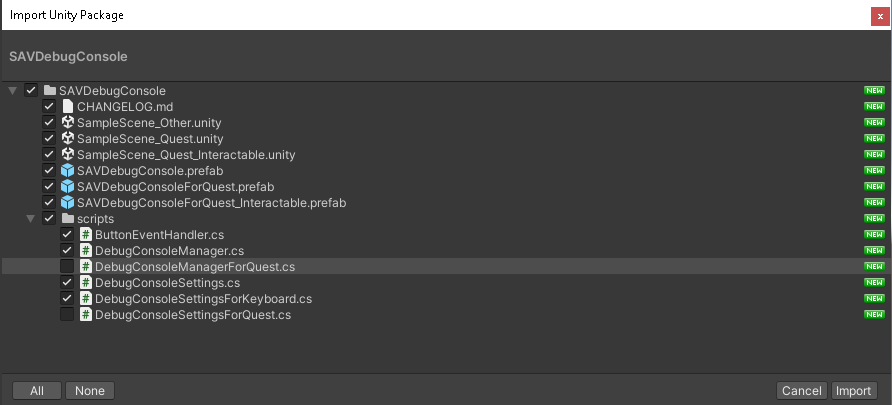Screen dimensions: 892x405
Task: Enable the DebugConsoleManagerForQuest.cs checkbox
Action: tap(67, 266)
